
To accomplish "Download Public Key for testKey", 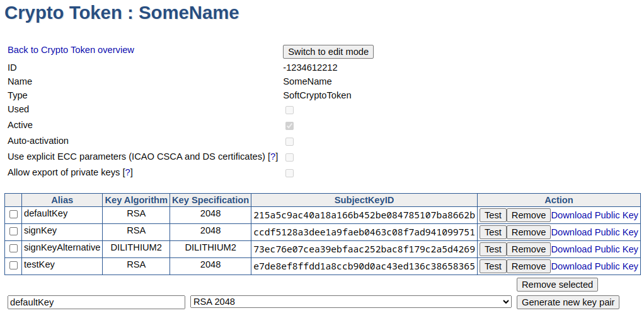I will tap(594, 266).
